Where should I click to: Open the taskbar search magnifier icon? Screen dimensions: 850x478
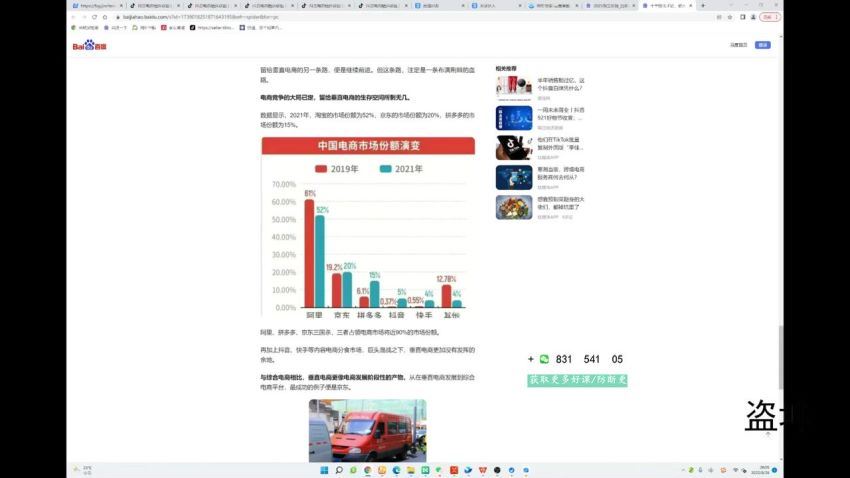339,470
